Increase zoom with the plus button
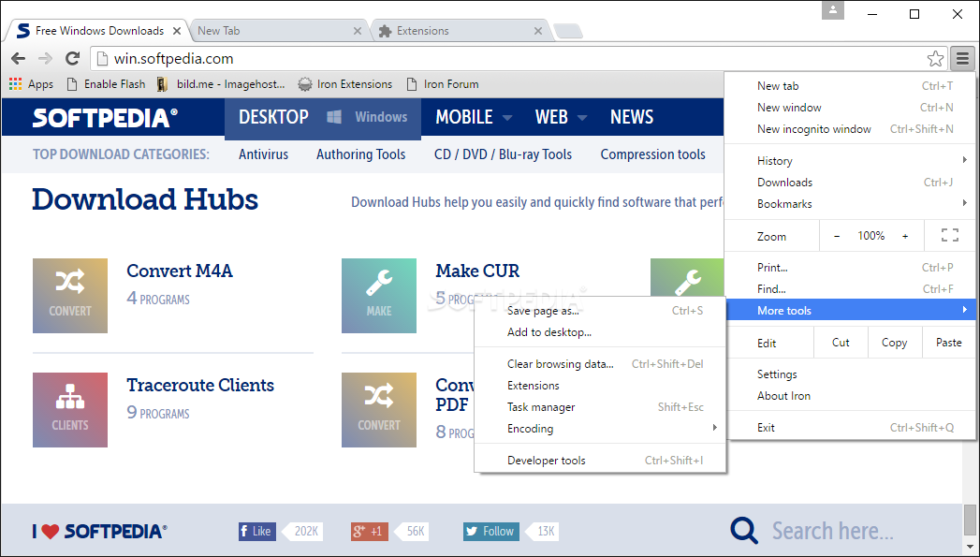The width and height of the screenshot is (980, 557). click(x=905, y=236)
